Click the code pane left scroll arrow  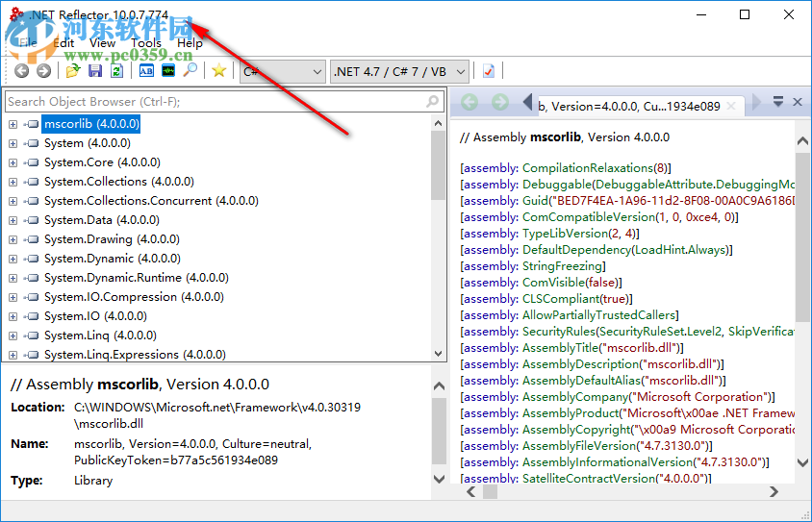[x=471, y=491]
